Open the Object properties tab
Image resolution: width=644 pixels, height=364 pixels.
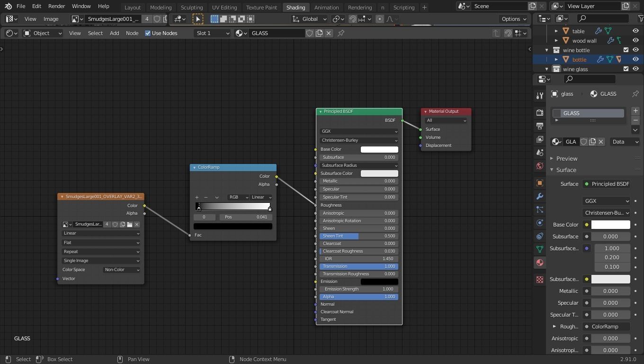coord(539,183)
